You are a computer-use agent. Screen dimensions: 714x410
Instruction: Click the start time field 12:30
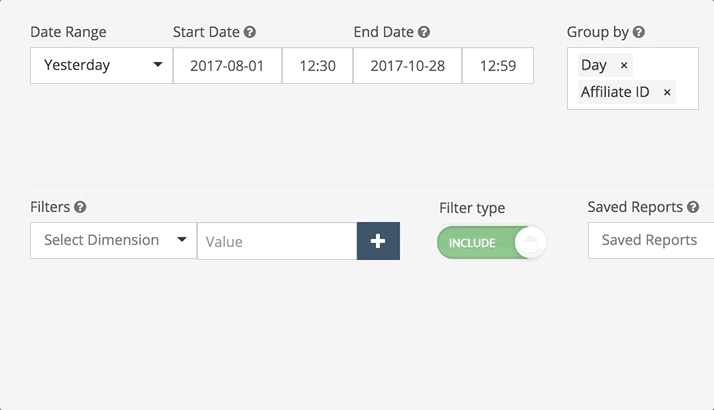pos(317,66)
